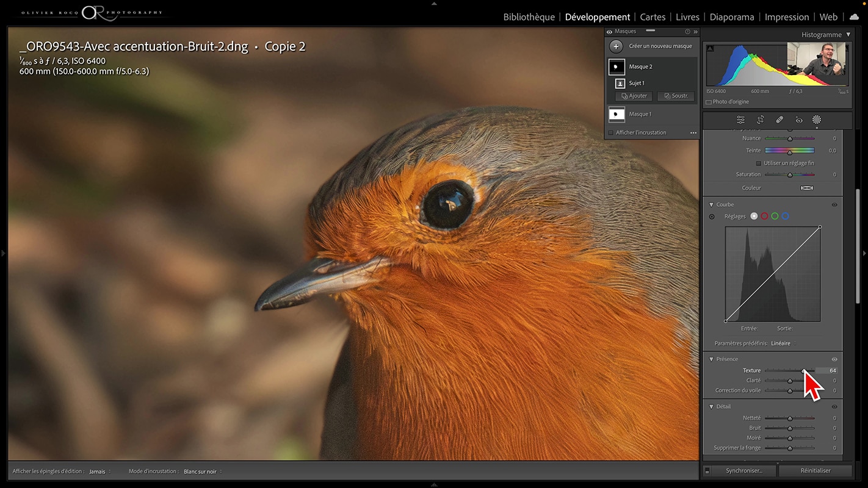Collapse the Masques panel with the double chevron
This screenshot has width=868, height=488.
point(695,32)
